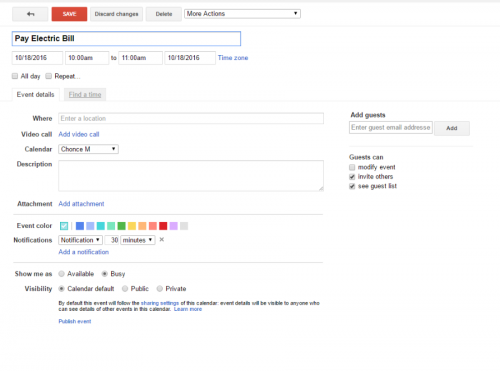Enable the All day checkbox
This screenshot has height=371, width=500.
15,76
